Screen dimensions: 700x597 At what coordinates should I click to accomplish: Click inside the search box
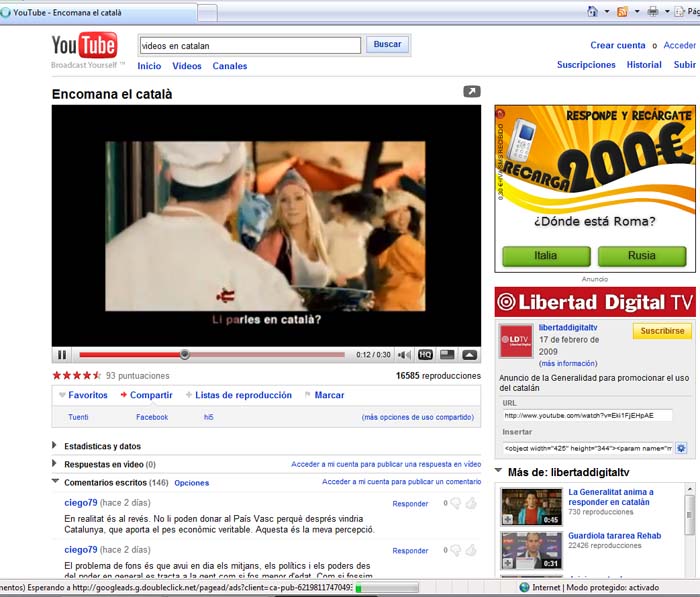(x=250, y=46)
